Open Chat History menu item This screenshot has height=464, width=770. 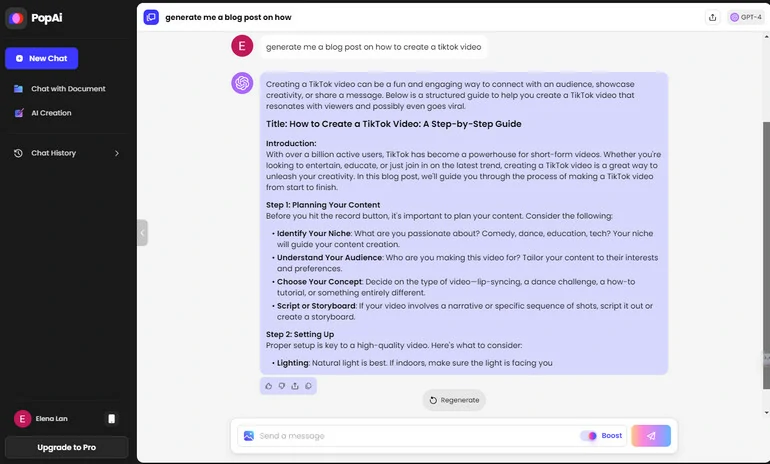click(x=54, y=153)
